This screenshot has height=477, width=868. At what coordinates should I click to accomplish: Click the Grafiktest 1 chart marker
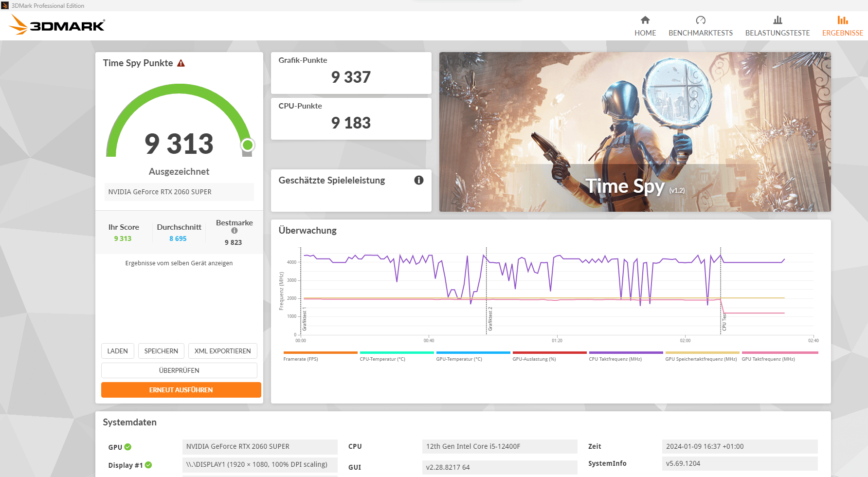click(x=305, y=319)
